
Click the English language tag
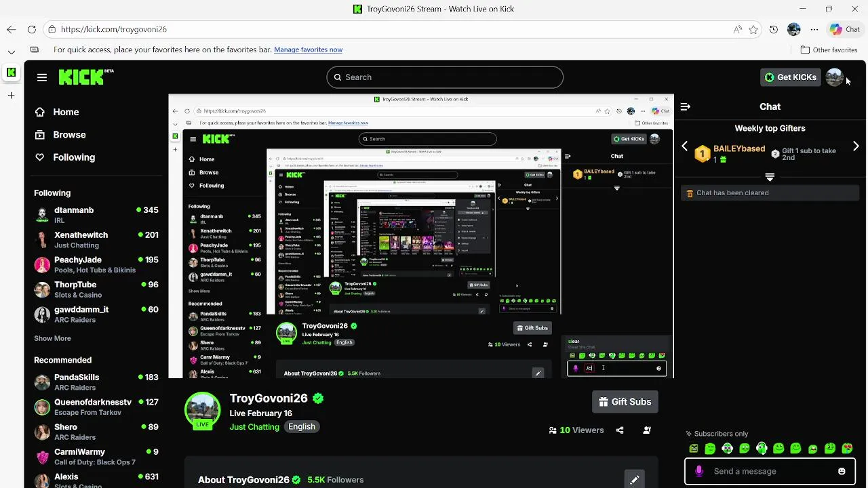[x=302, y=426]
